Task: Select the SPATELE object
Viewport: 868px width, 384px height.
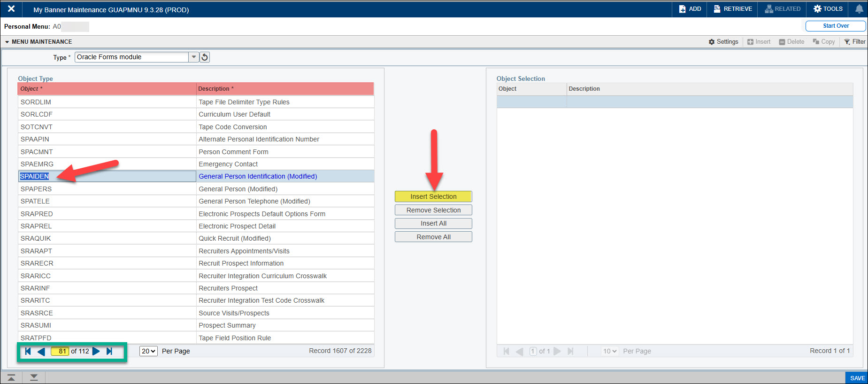Action: 107,201
